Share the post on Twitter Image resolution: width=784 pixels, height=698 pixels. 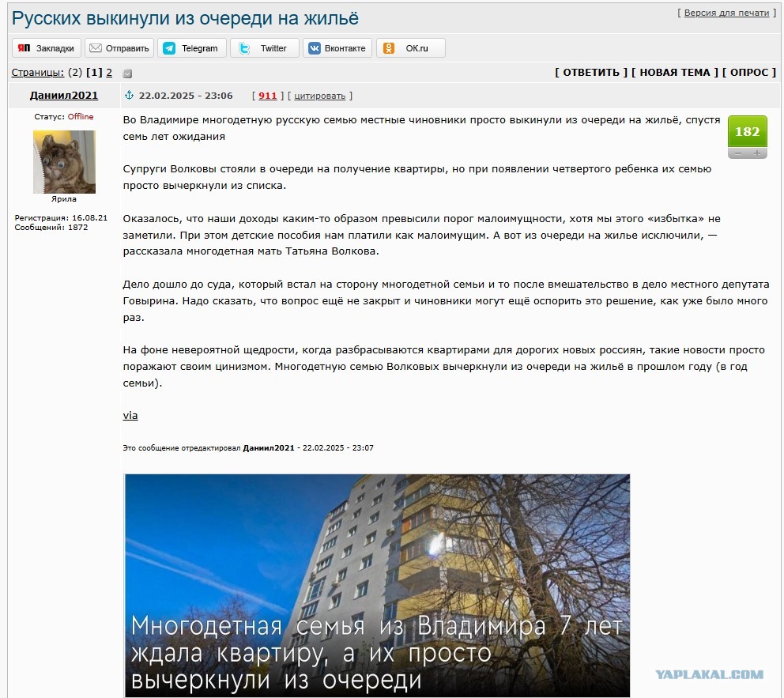click(x=265, y=48)
